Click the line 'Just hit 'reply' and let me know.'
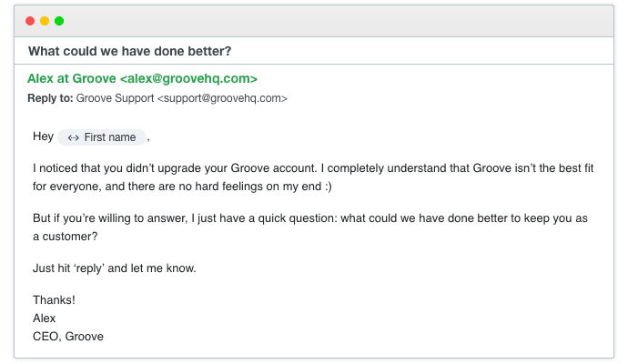The height and width of the screenshot is (364, 628). point(114,268)
